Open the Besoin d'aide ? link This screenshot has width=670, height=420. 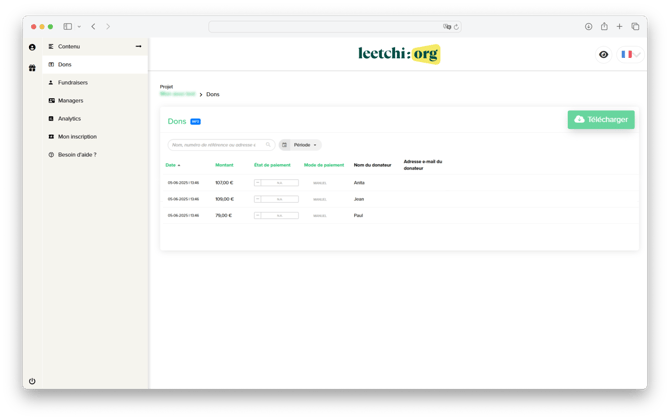[x=77, y=155]
